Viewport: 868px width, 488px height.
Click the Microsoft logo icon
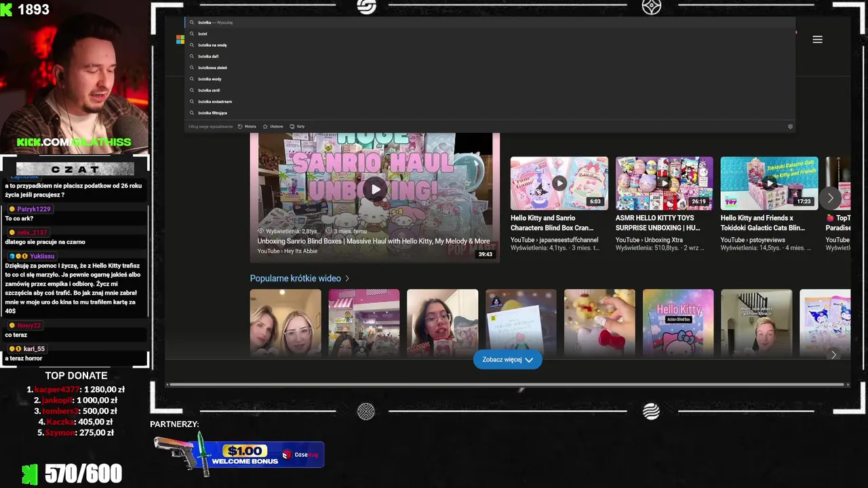click(x=180, y=39)
